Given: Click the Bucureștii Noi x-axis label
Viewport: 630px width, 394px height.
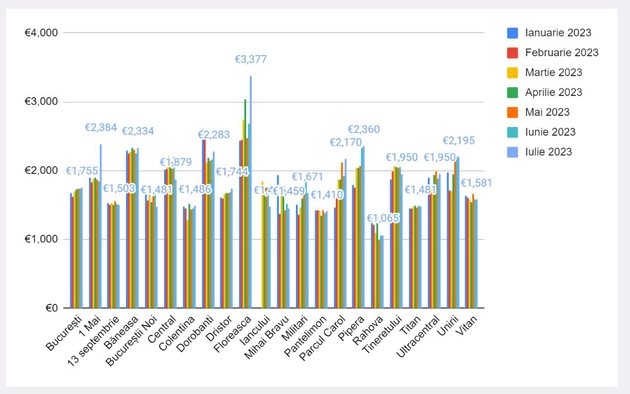Looking at the screenshot, I should [131, 341].
